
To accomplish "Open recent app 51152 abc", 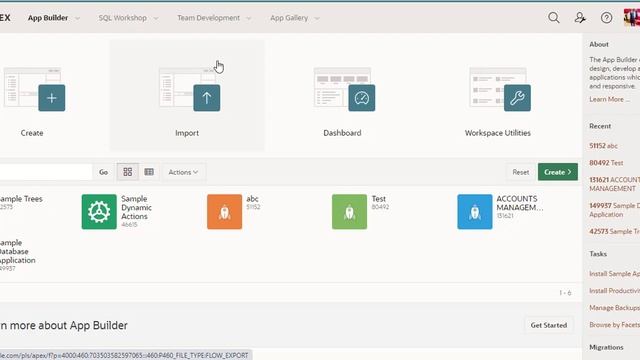I will pyautogui.click(x=603, y=146).
